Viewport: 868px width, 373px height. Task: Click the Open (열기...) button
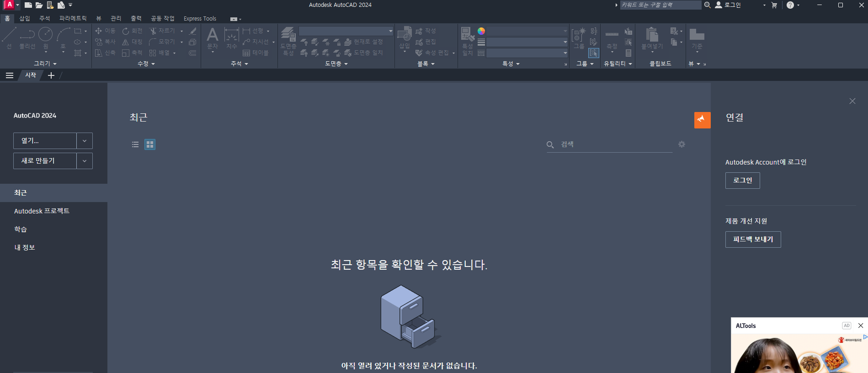[x=45, y=141]
